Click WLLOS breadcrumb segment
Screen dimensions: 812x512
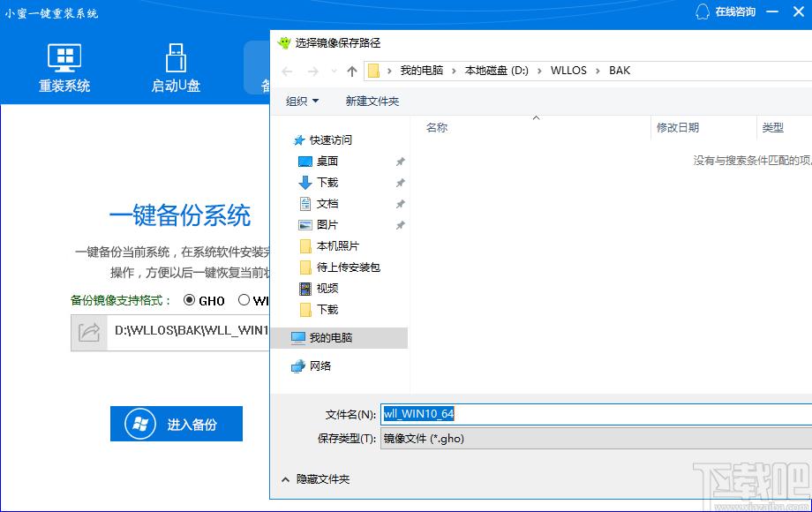(568, 71)
